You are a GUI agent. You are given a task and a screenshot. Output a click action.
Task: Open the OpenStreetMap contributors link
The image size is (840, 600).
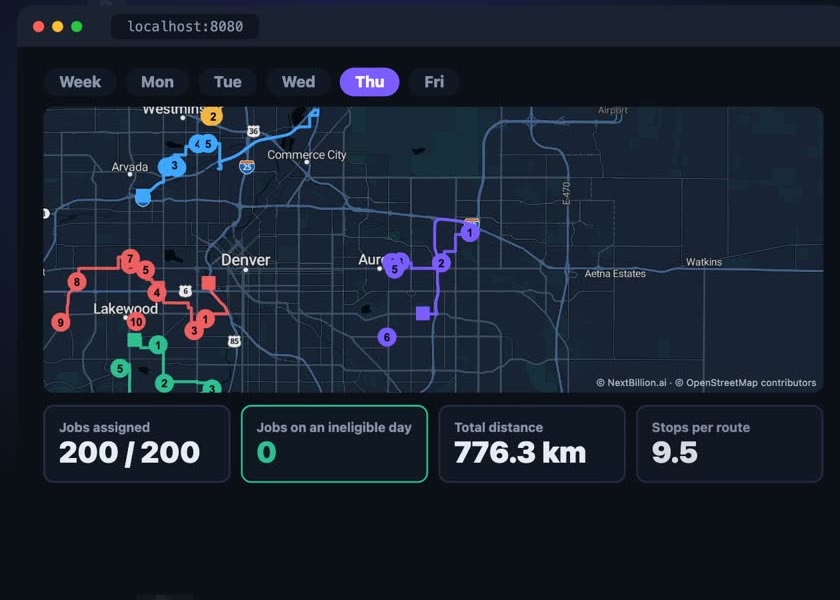(746, 382)
